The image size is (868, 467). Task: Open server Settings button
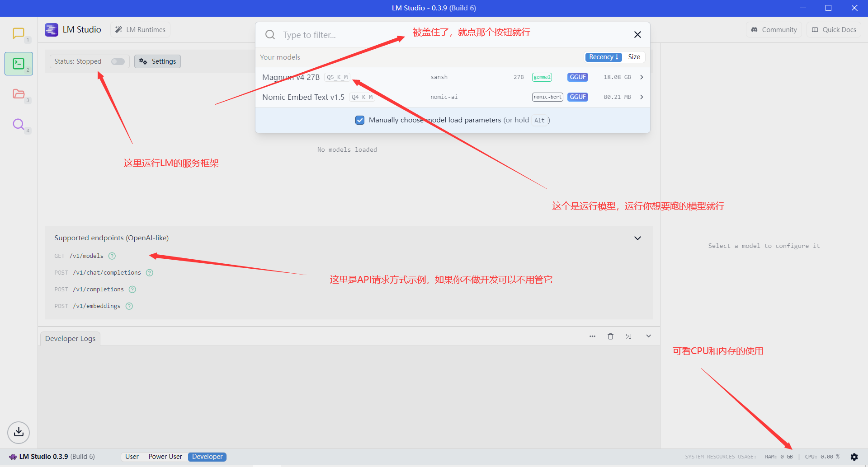coord(157,61)
